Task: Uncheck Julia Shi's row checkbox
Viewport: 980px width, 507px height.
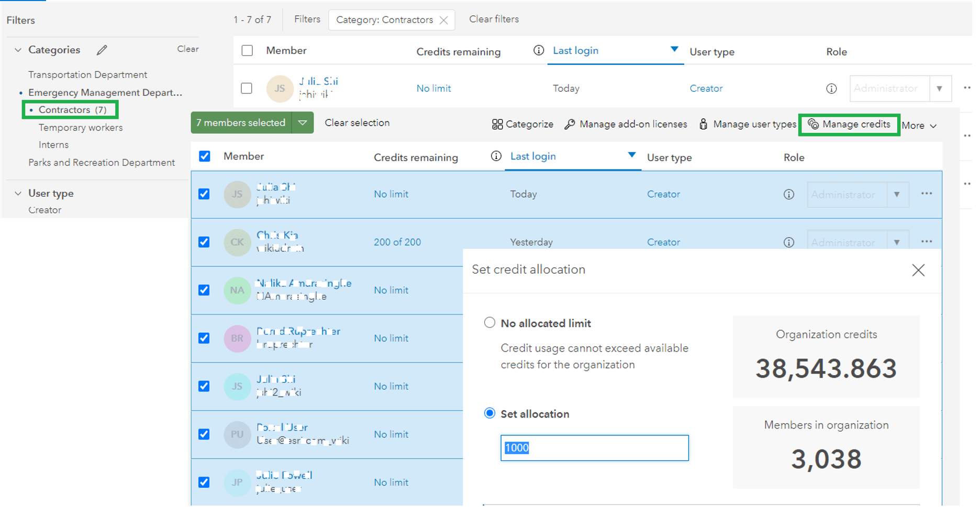Action: [204, 194]
